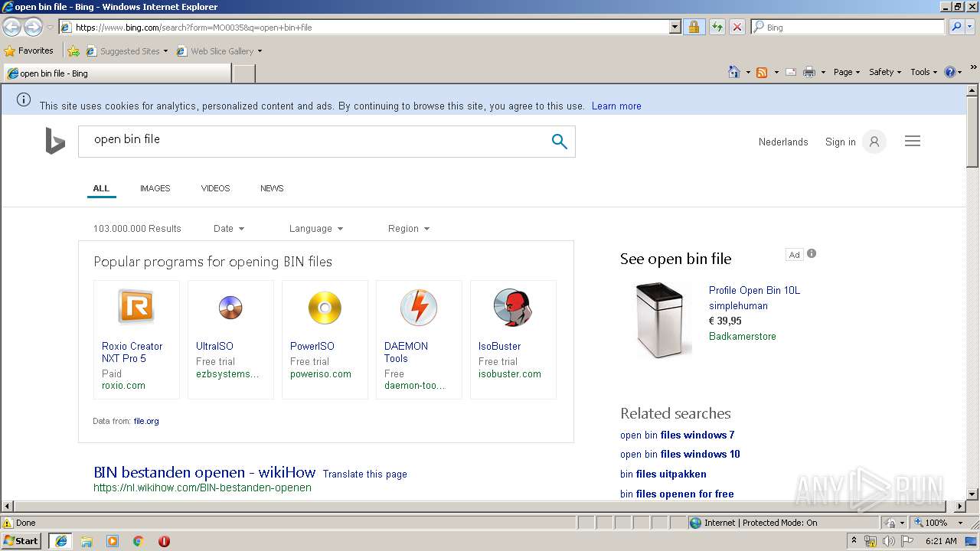980x551 pixels.
Task: Switch to the IMAGES tab
Action: coord(155,188)
